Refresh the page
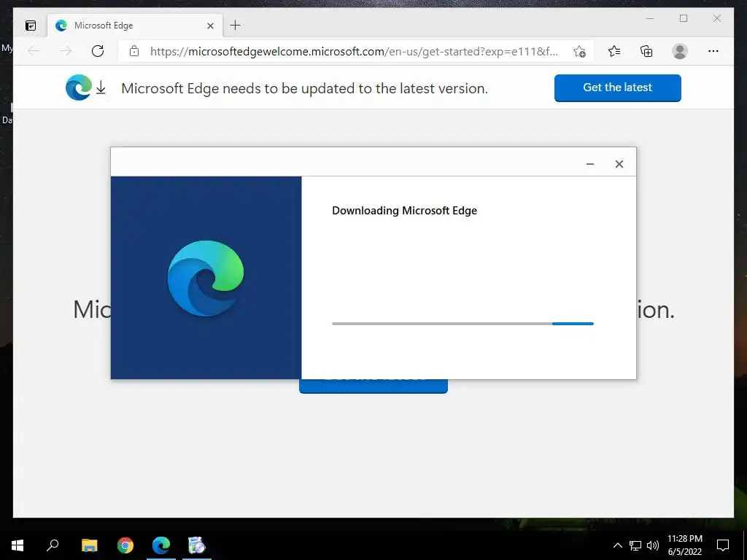The image size is (747, 560). [98, 51]
